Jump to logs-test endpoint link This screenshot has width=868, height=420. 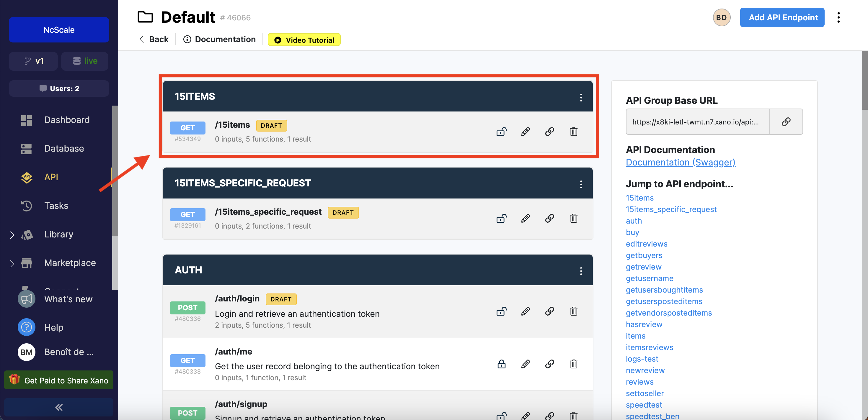642,359
